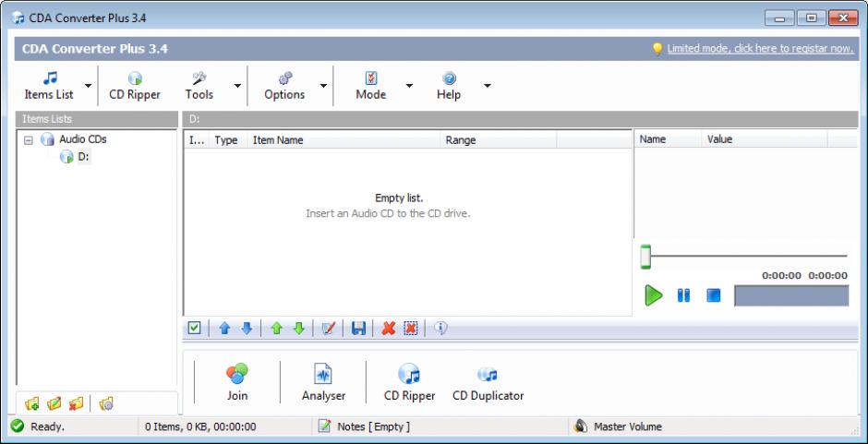Click the red X remove item icon
The height and width of the screenshot is (444, 868).
click(x=389, y=329)
